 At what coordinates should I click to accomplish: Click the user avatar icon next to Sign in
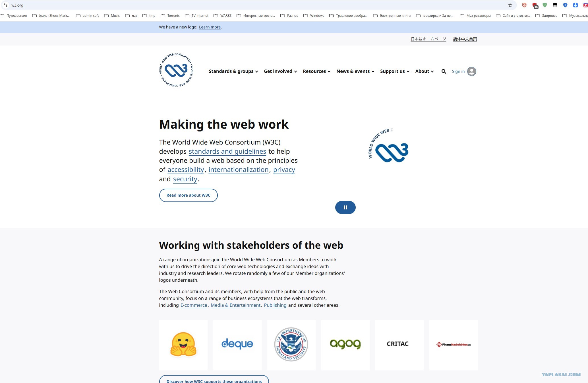coord(471,71)
